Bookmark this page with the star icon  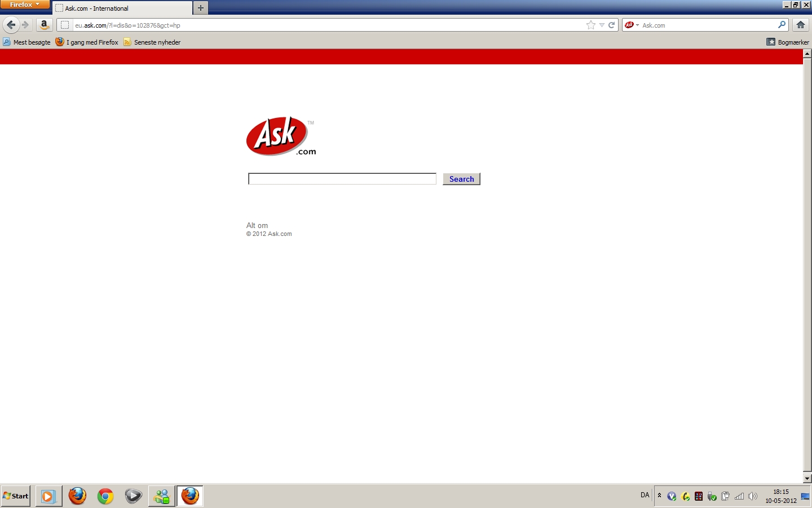click(591, 25)
